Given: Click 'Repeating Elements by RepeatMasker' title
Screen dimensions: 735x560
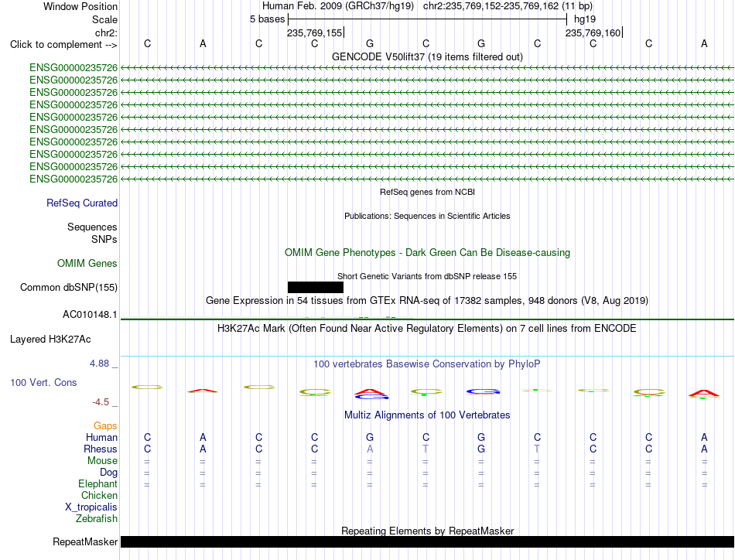Looking at the screenshot, I should 427,531.
